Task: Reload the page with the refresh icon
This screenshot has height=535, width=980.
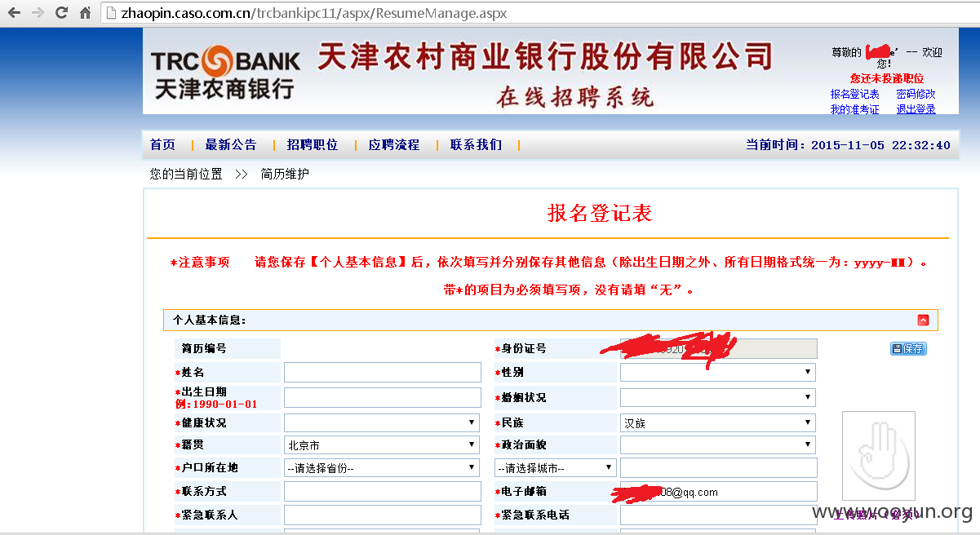Action: (61, 13)
